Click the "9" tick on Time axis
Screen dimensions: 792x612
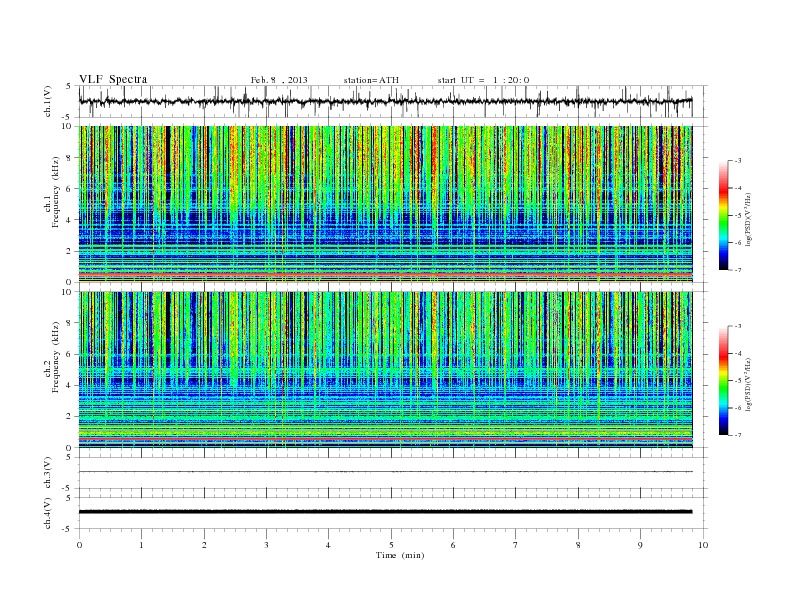click(x=640, y=545)
